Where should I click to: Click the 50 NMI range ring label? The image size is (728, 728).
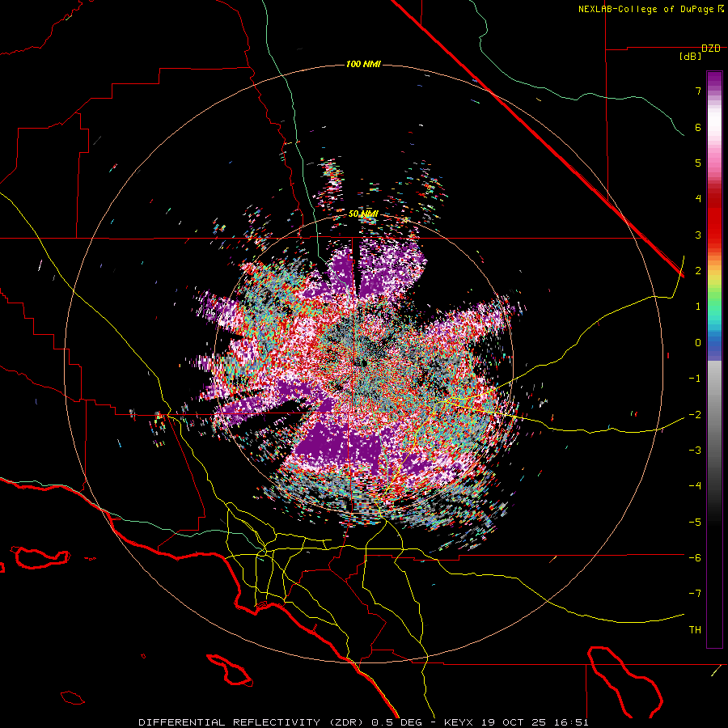pos(363,214)
